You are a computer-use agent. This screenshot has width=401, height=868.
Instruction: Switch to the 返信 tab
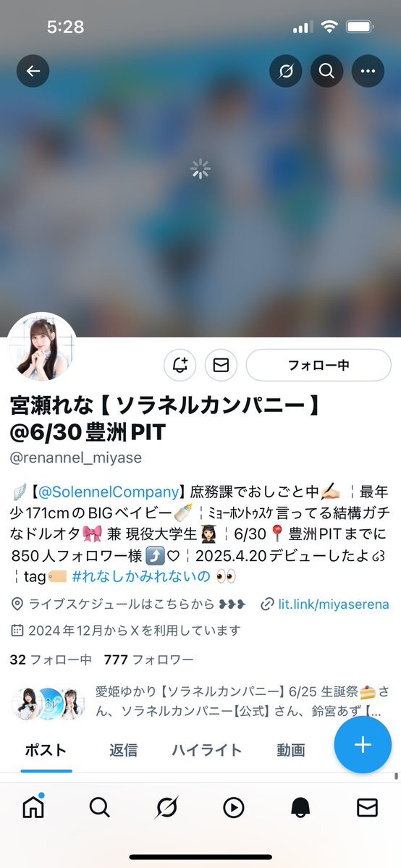click(x=123, y=750)
